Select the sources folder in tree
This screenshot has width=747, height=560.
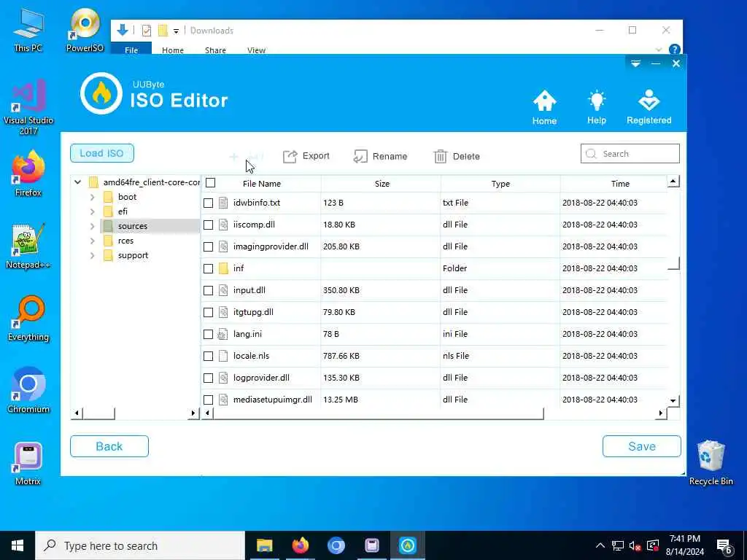click(x=133, y=226)
